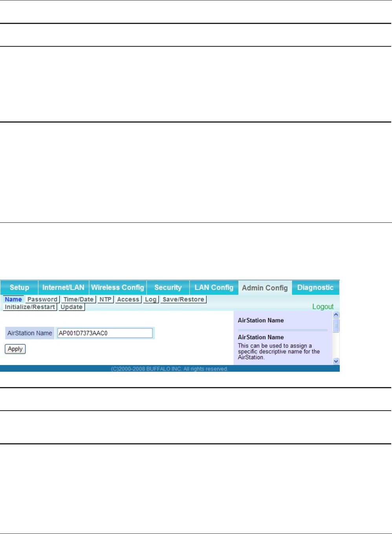
Task: Open the Time/Date settings page
Action: click(79, 299)
